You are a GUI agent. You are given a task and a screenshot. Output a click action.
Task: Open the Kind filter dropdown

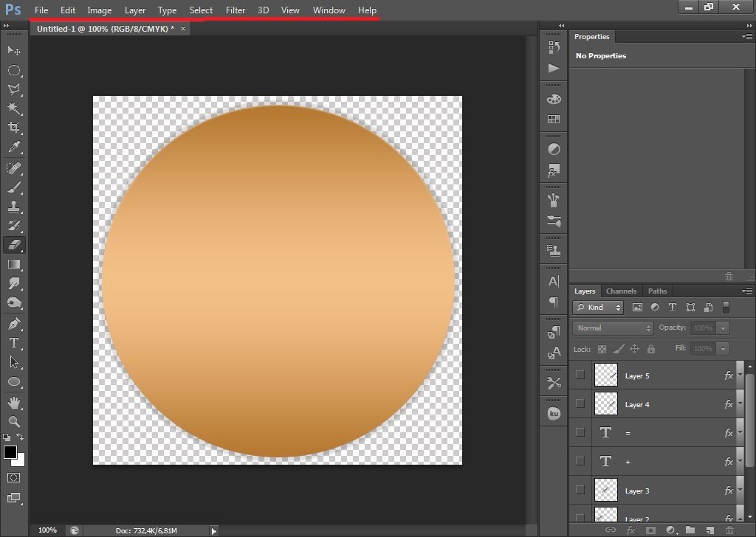pos(598,308)
